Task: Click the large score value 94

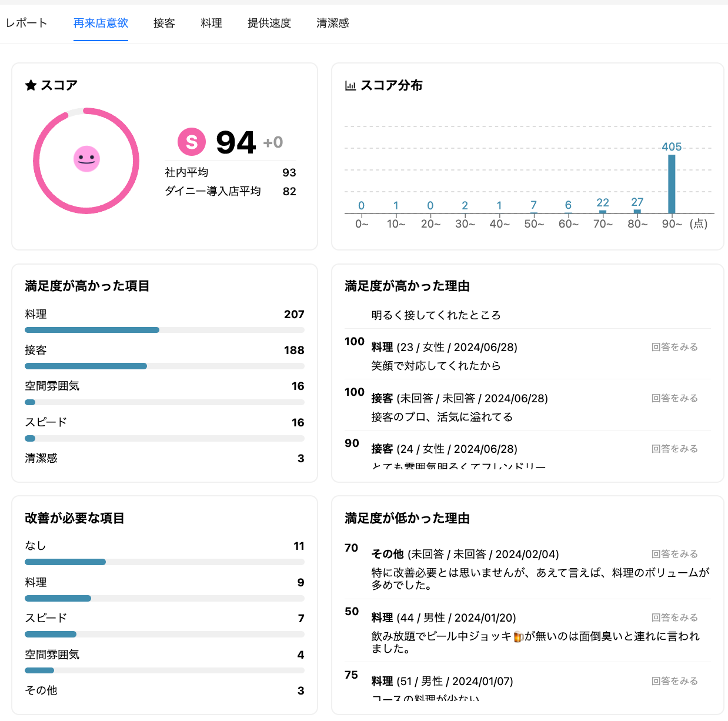Action: (x=236, y=142)
